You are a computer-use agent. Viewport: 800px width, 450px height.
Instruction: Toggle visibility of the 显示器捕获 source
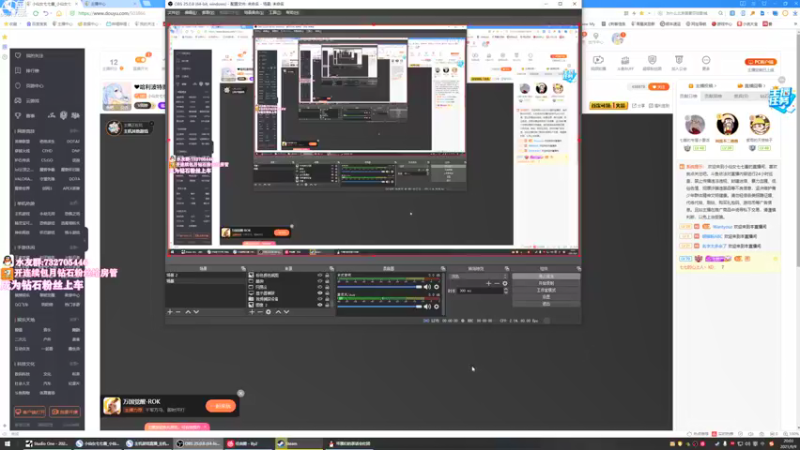pos(320,293)
